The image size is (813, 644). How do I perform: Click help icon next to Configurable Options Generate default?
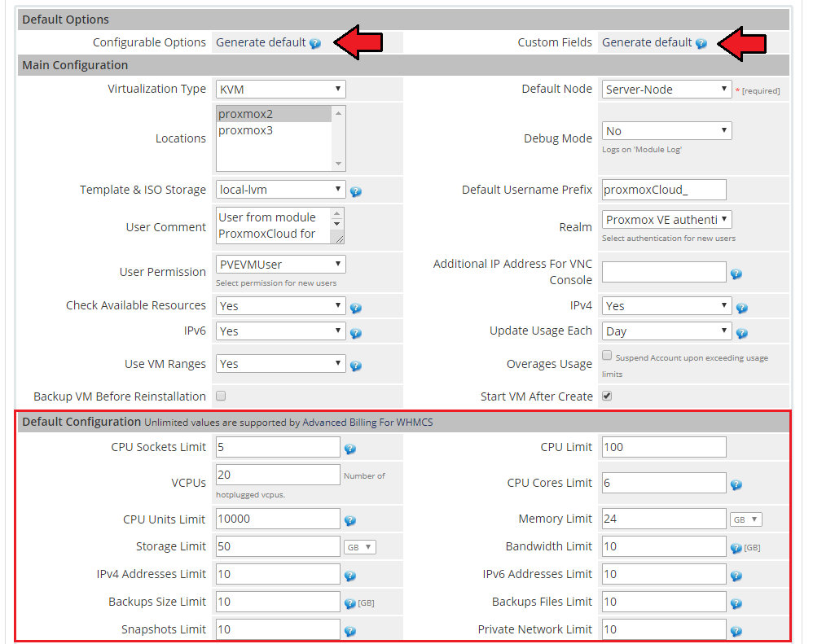[x=314, y=43]
